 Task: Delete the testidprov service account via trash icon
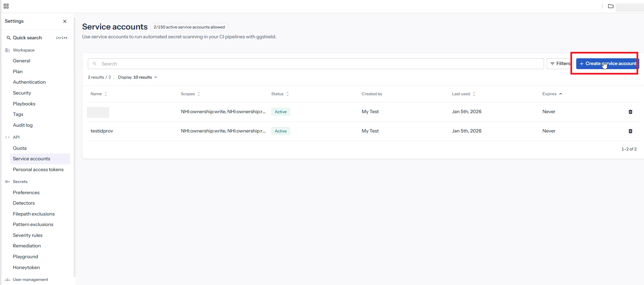pyautogui.click(x=630, y=131)
